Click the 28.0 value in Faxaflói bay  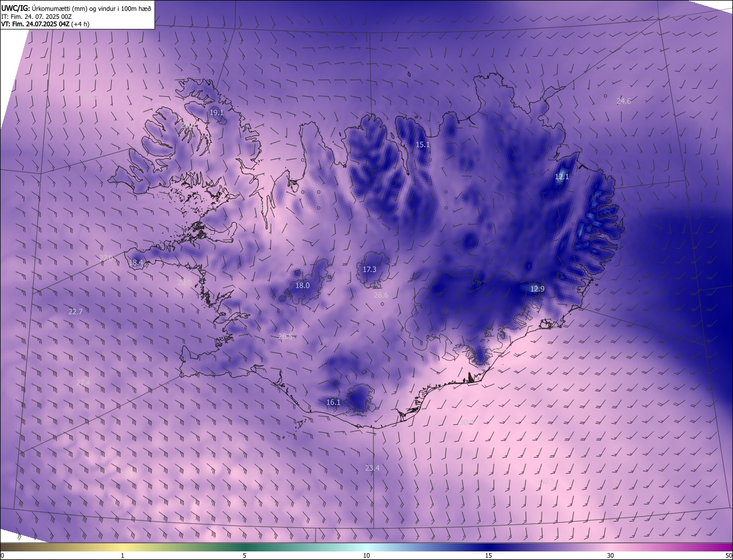(184, 283)
